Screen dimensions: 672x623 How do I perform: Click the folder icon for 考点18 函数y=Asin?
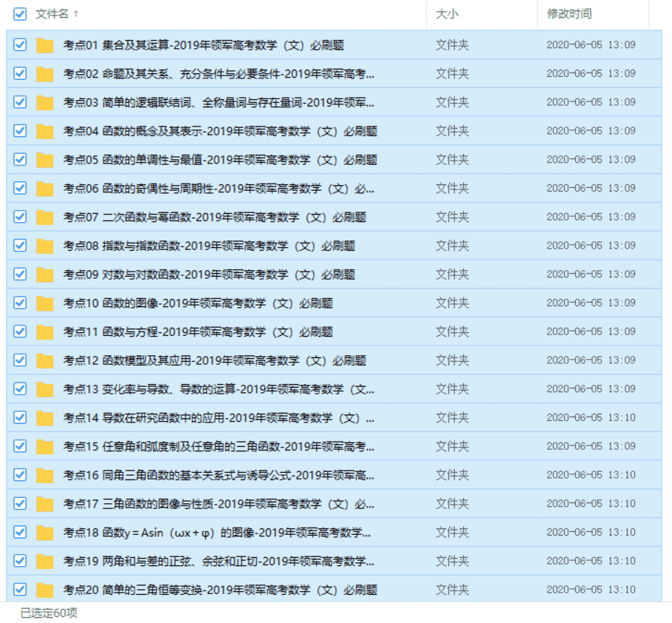[x=45, y=533]
